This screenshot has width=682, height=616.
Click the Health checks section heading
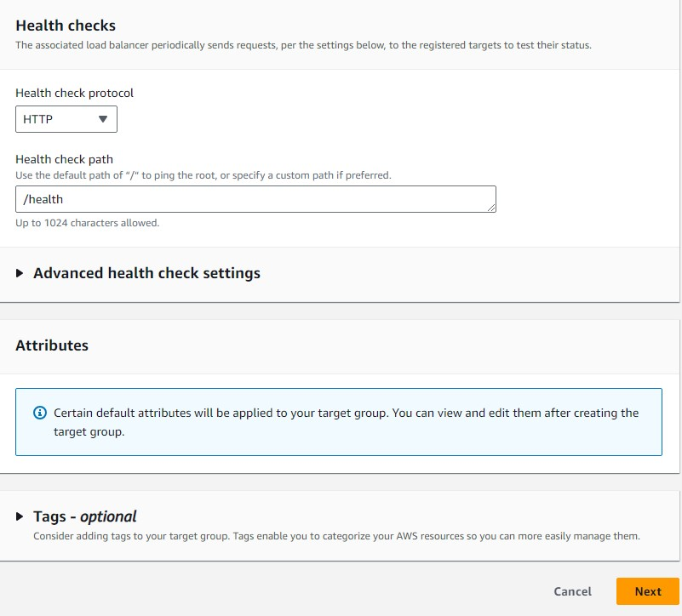[65, 26]
